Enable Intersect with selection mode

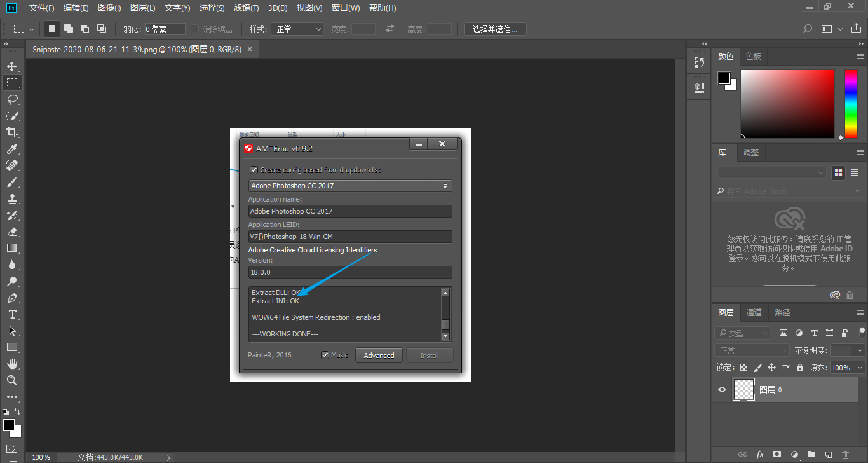coord(102,29)
